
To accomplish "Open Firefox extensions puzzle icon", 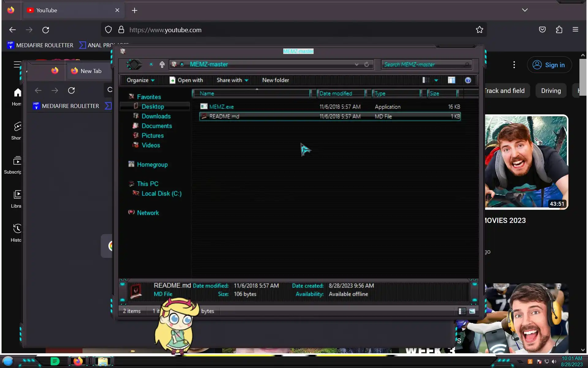I will tap(559, 30).
